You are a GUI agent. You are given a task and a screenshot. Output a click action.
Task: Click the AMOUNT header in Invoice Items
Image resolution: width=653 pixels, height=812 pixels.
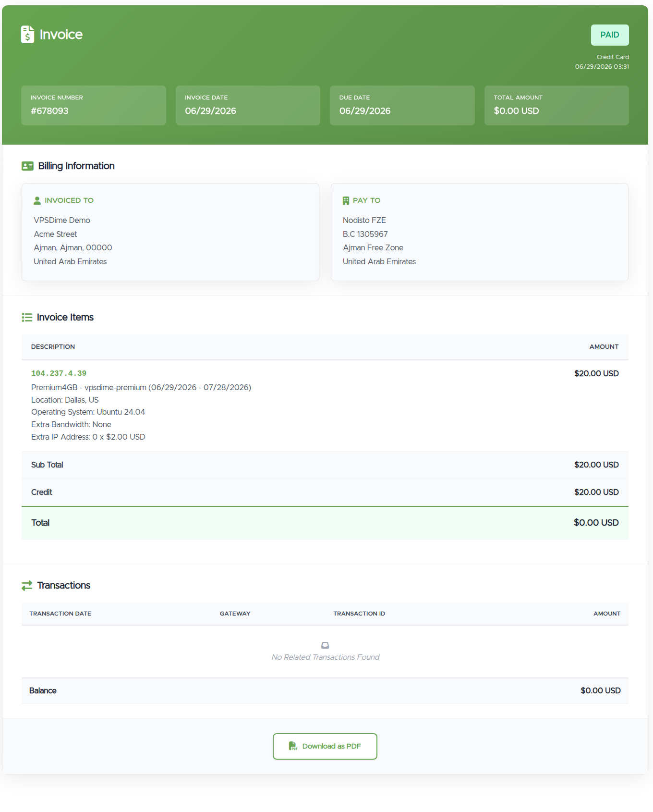(x=604, y=347)
